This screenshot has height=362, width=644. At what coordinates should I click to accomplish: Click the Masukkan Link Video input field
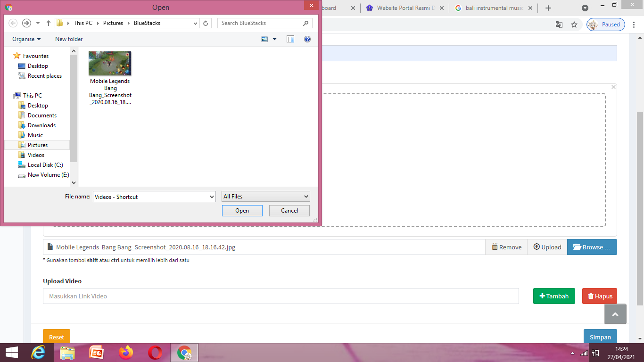(281, 296)
